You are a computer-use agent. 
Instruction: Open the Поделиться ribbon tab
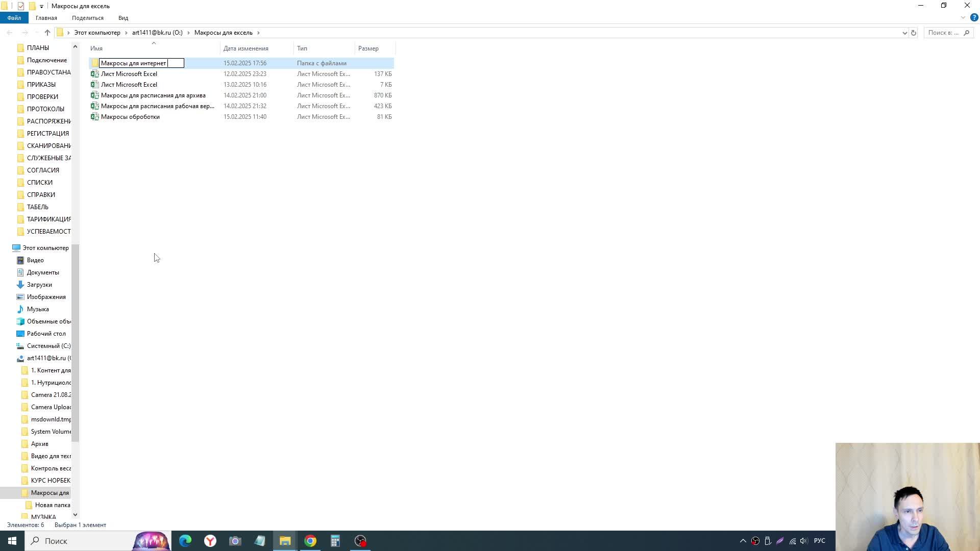coord(87,18)
